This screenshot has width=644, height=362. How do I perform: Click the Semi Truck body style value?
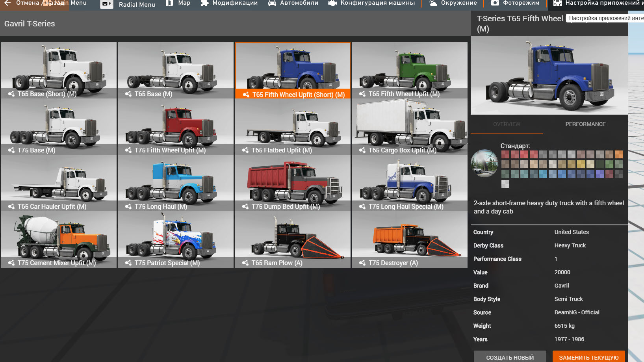point(568,299)
